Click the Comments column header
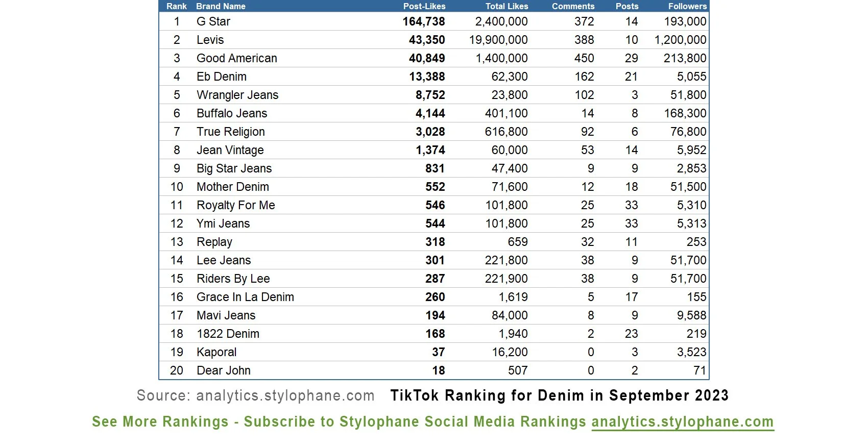The height and width of the screenshot is (448, 868). [x=573, y=6]
